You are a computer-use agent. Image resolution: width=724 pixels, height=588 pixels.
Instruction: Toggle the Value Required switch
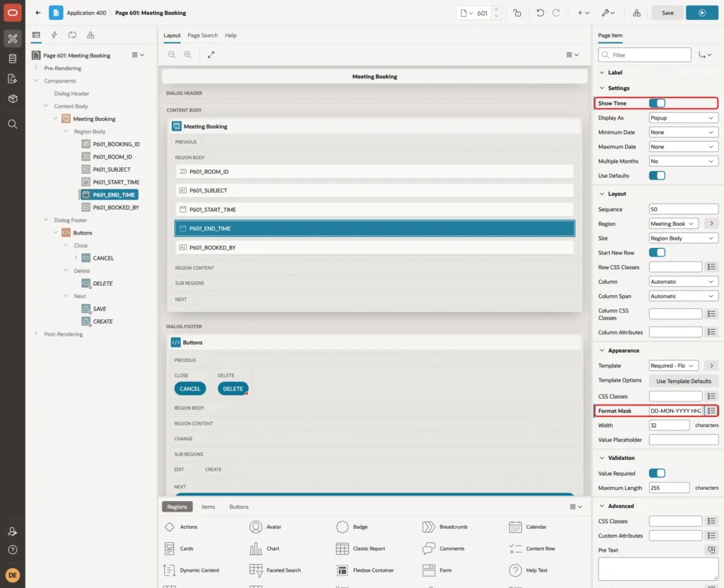(x=657, y=474)
